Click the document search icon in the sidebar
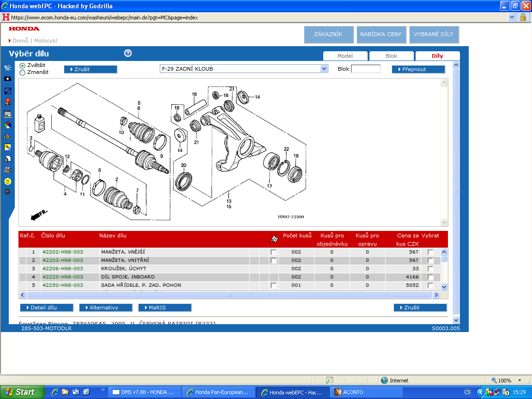 click(7, 159)
